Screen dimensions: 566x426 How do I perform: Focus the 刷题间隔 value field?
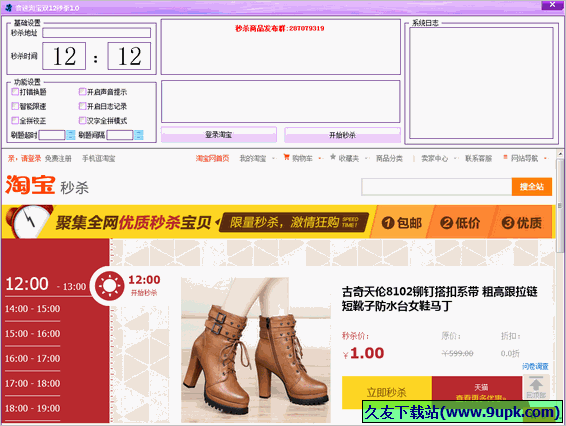tap(120, 135)
